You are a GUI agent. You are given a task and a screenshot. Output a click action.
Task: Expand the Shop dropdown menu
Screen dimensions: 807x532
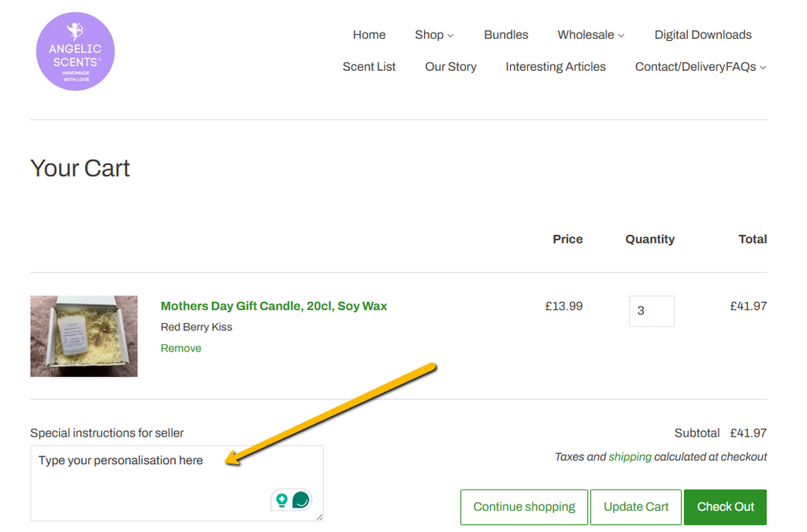[x=434, y=35]
